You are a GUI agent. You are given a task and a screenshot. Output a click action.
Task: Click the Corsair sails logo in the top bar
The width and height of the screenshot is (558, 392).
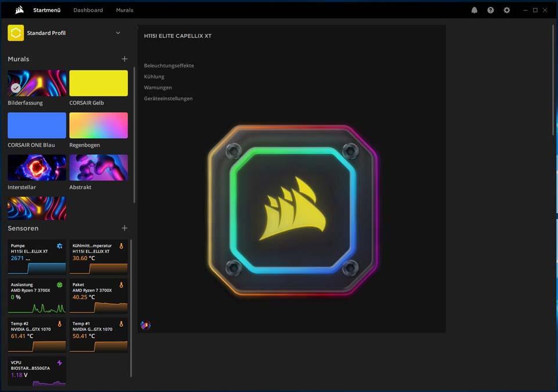20,10
